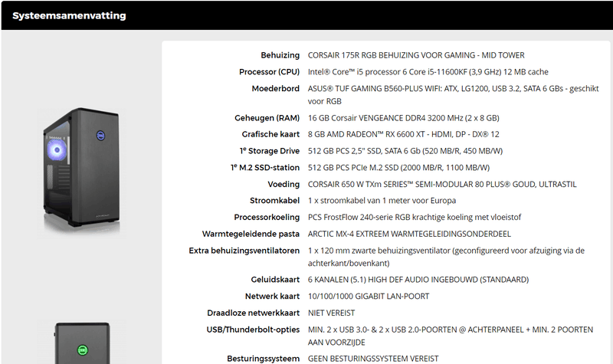Select the Processorkoeling label
613x364 pixels.
267,217
